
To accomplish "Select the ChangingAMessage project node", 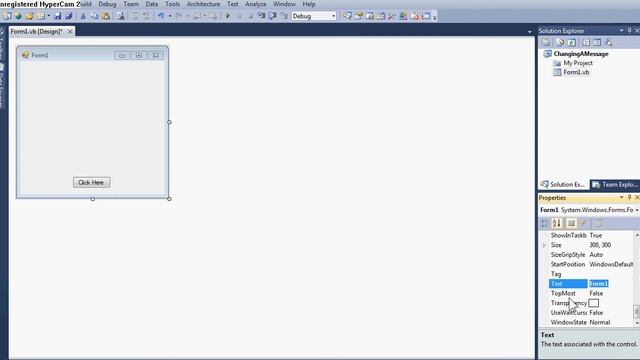I will point(580,54).
